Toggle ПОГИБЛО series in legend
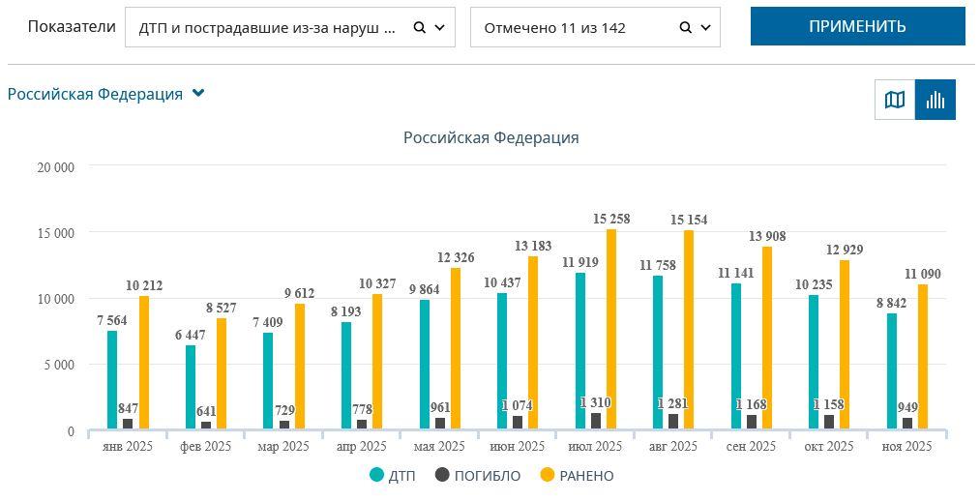This screenshot has height=502, width=980. pos(478,476)
